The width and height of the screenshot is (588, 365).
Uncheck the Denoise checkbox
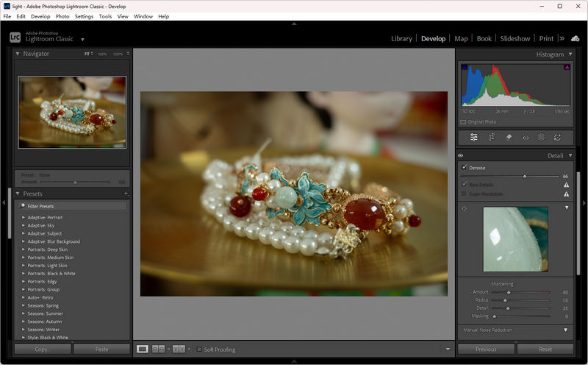pyautogui.click(x=464, y=168)
